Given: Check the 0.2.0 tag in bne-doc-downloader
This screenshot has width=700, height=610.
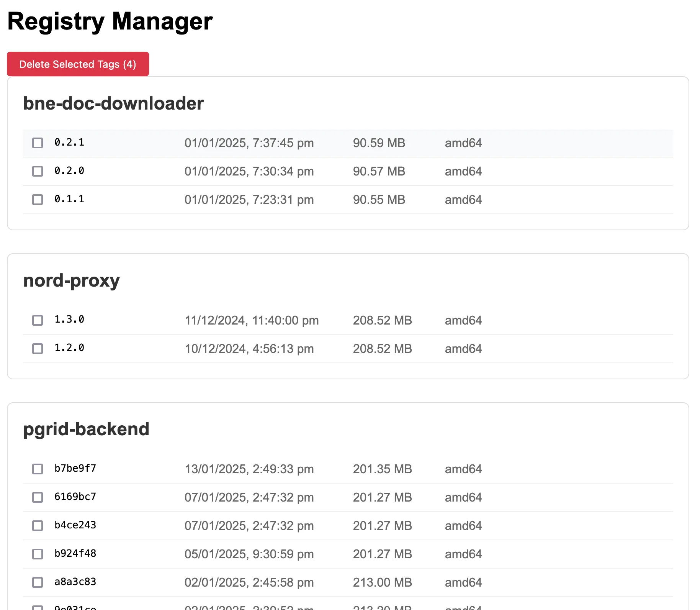Looking at the screenshot, I should tap(37, 171).
